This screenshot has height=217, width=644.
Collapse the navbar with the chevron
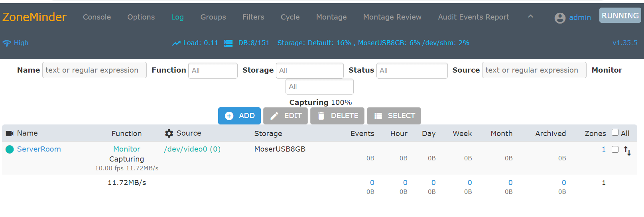click(530, 16)
